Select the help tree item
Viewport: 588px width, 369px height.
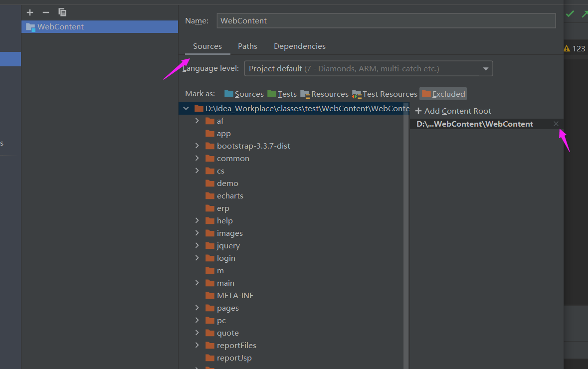(224, 220)
